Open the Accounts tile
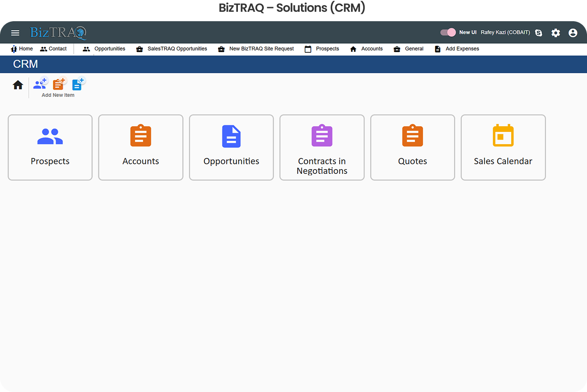Viewport: 587px width, 392px height. coord(140,147)
